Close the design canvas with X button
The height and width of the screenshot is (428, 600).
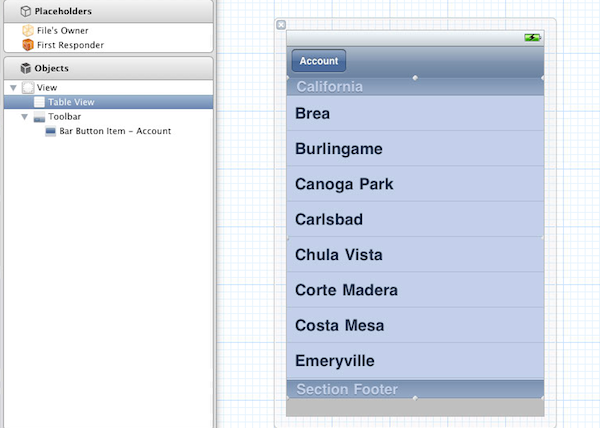(x=281, y=25)
